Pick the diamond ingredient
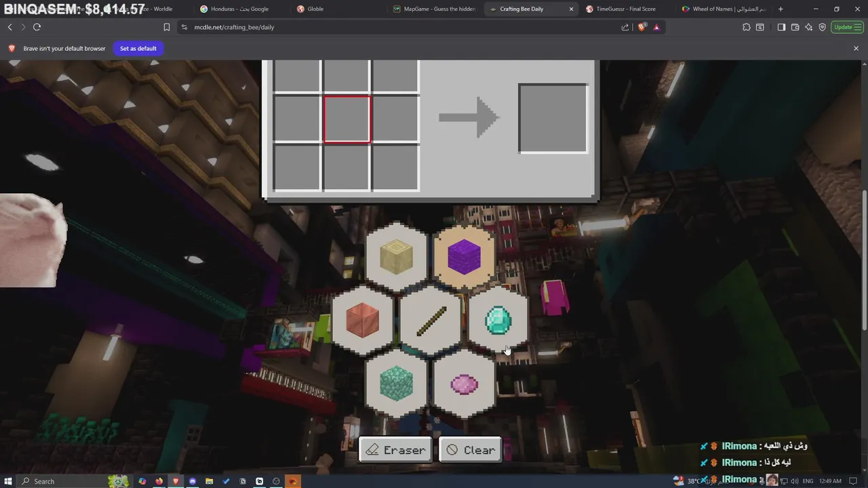Viewport: 868px width, 488px height. [498, 320]
